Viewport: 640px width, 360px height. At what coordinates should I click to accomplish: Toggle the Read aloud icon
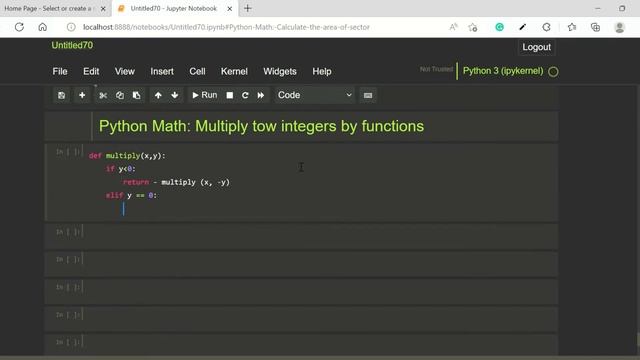pyautogui.click(x=453, y=27)
